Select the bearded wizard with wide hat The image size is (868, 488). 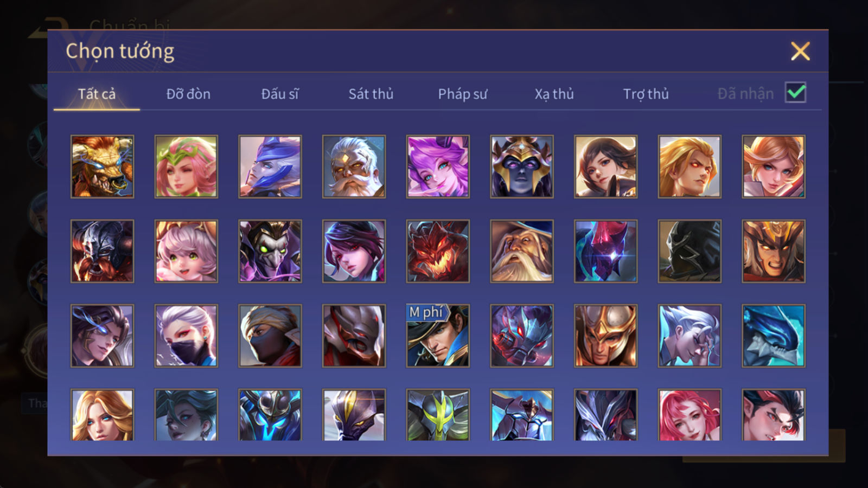(522, 251)
